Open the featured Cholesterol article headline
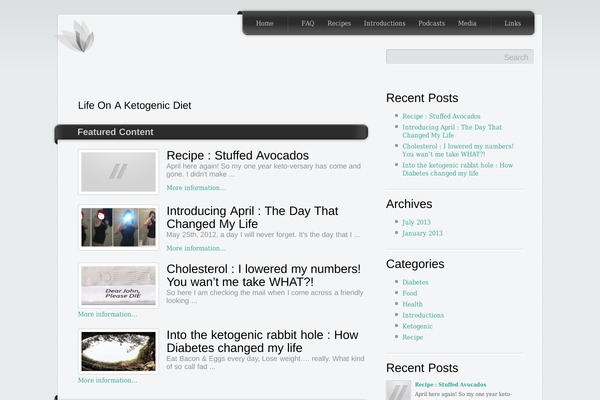The width and height of the screenshot is (600, 400). coord(264,275)
